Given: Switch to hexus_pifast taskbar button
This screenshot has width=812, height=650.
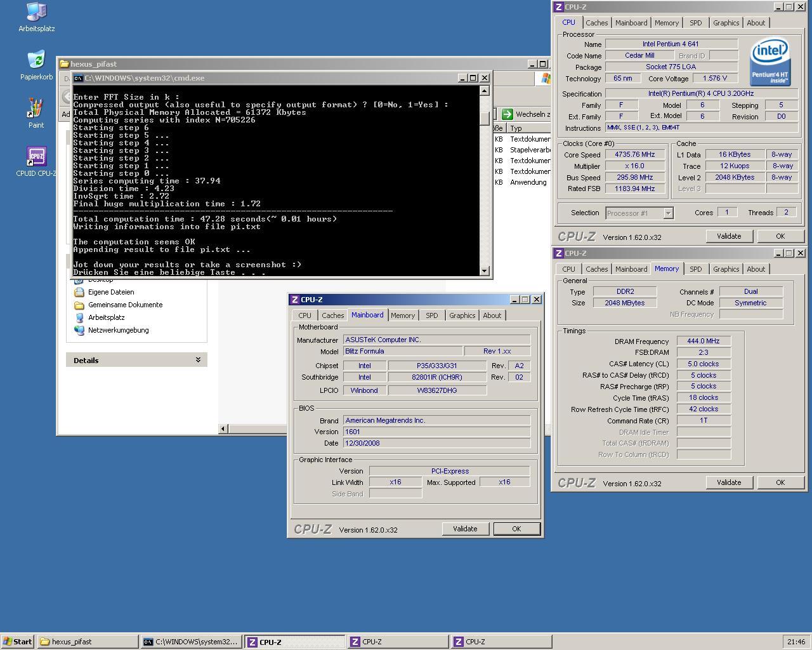Looking at the screenshot, I should [x=88, y=642].
